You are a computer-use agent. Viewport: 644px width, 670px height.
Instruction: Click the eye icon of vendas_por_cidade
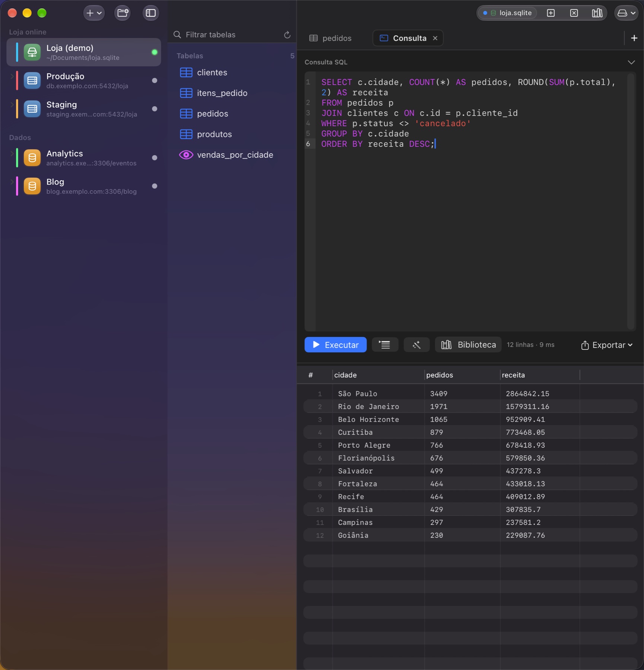(186, 155)
